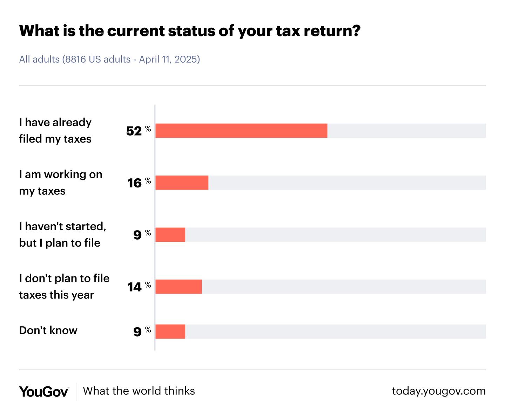505x420 pixels.
Task: Click the grey track of the Don't know bar
Action: (335, 332)
